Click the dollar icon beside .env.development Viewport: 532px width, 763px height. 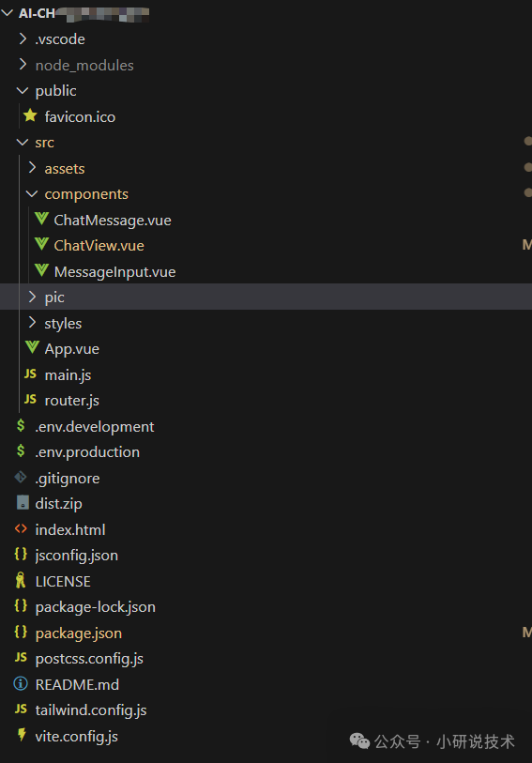(21, 426)
